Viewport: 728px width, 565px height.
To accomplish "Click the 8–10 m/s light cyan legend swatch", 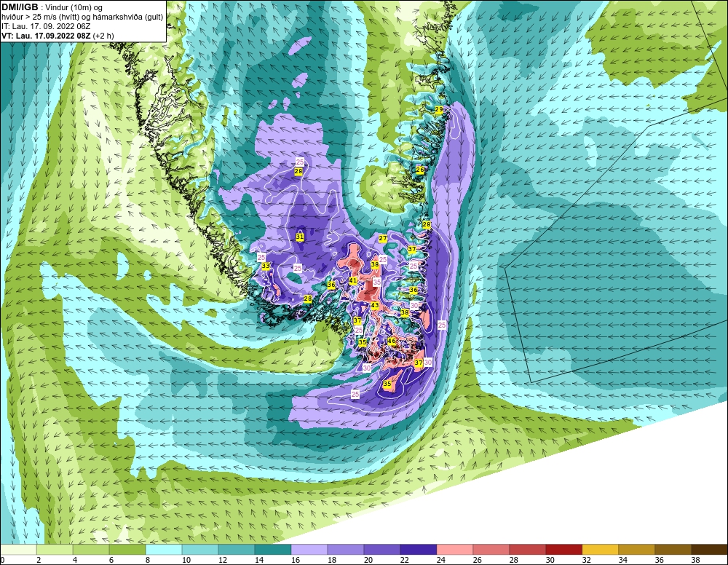I will [x=164, y=550].
